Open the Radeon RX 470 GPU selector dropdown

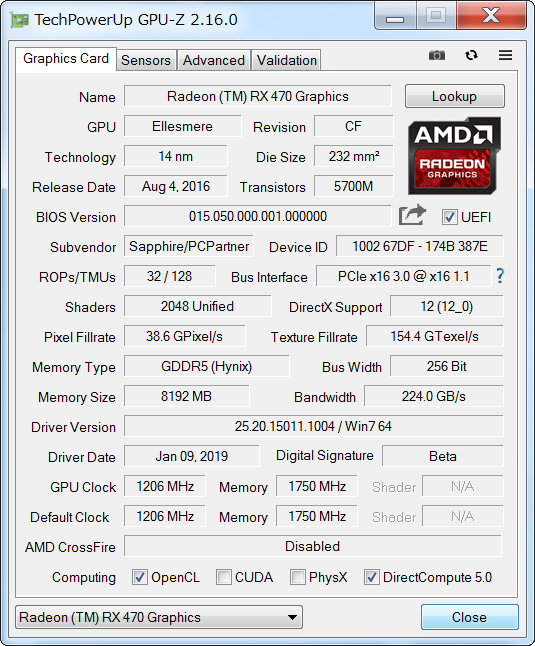(159, 617)
